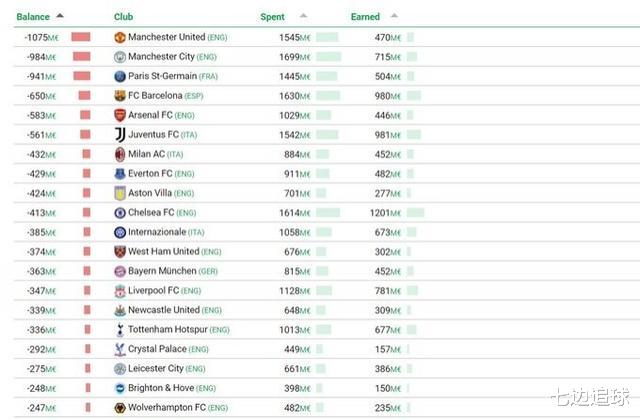Viewport: 640px width, 420px height.
Task: Click Chelsea FC's green earned bar
Action: [x=415, y=213]
